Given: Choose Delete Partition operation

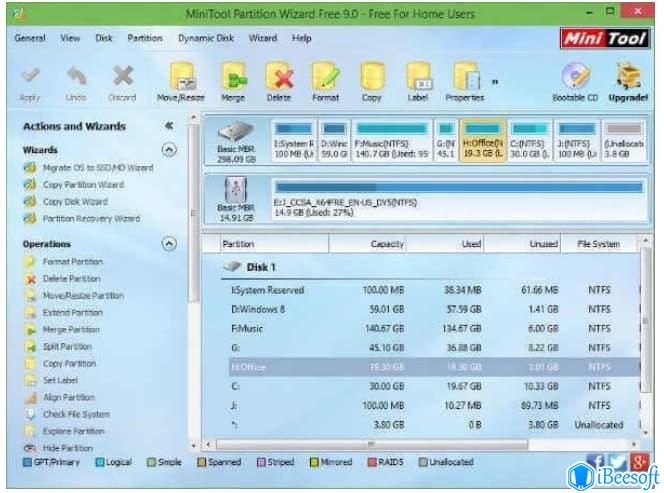Looking at the screenshot, I should pyautogui.click(x=72, y=279).
